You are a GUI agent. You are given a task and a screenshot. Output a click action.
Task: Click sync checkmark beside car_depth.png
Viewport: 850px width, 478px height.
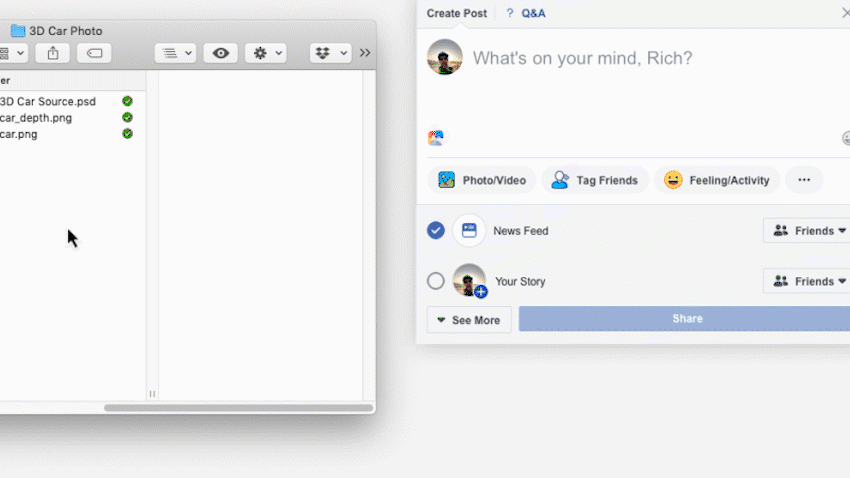pyautogui.click(x=127, y=118)
